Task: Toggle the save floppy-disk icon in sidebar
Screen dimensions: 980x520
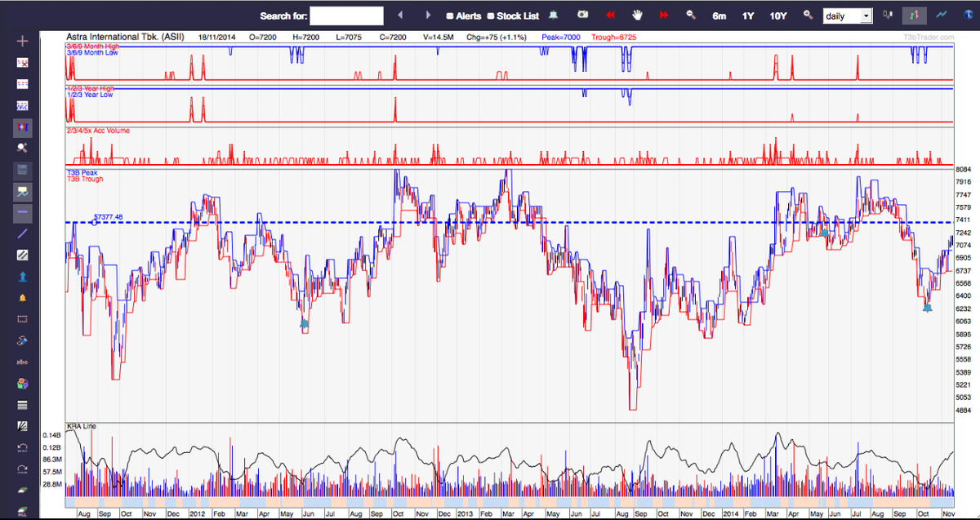Action: (22, 170)
